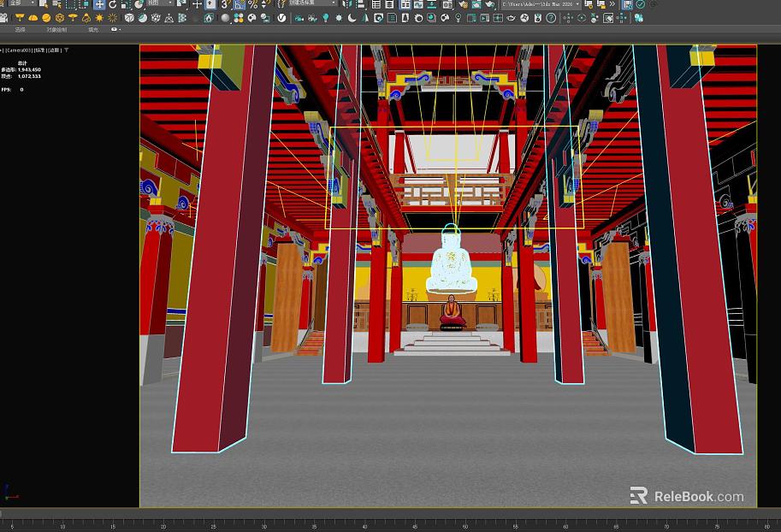
Task: Toggle keyboard shortcut override button
Action: (x=210, y=4)
